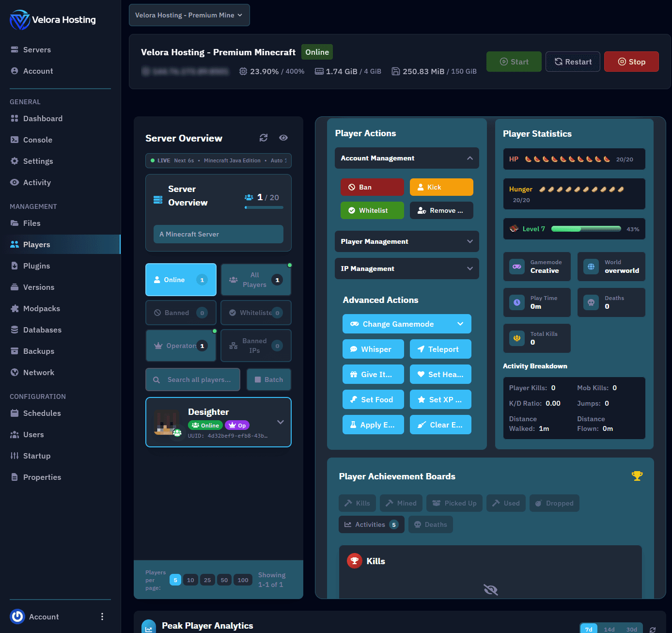Select the Online players filter
The image size is (672, 633).
click(x=181, y=280)
